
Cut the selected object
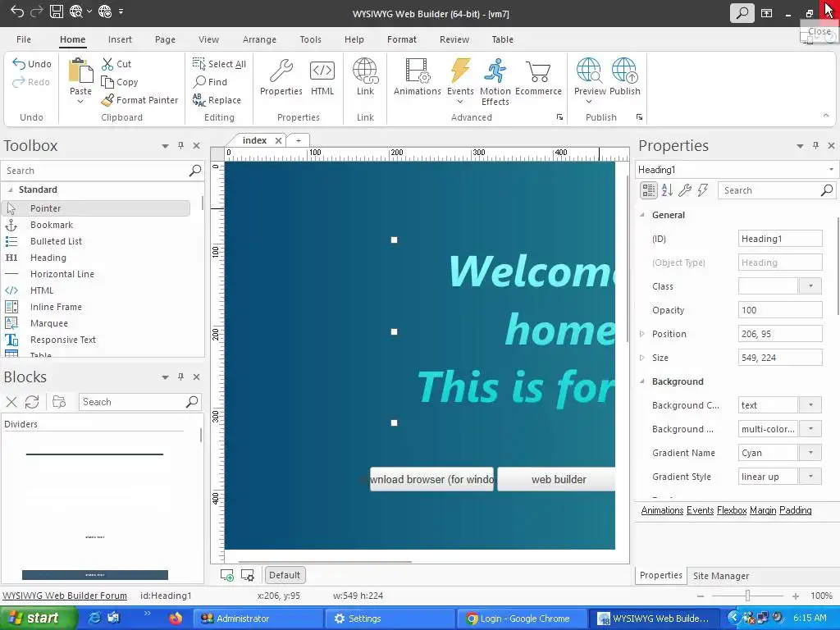116,64
